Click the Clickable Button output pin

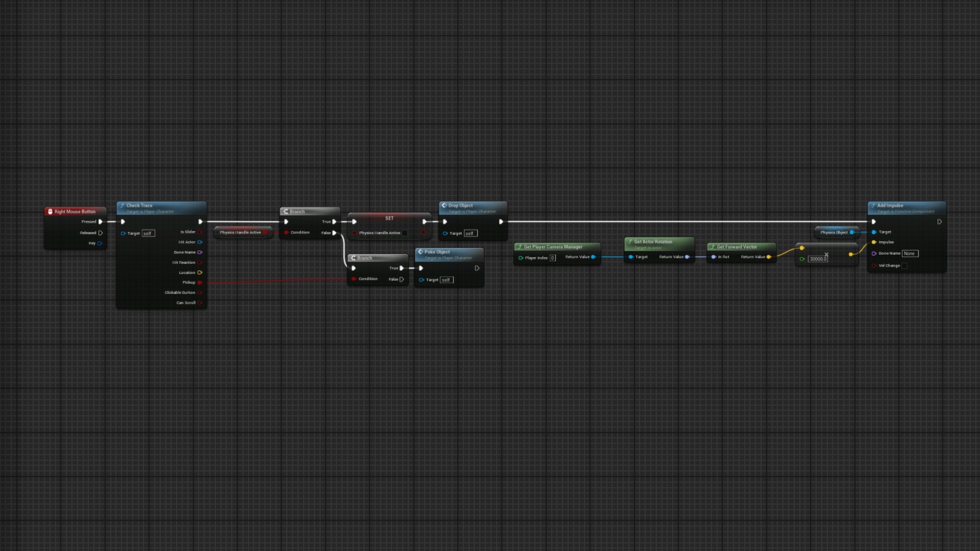pos(200,292)
